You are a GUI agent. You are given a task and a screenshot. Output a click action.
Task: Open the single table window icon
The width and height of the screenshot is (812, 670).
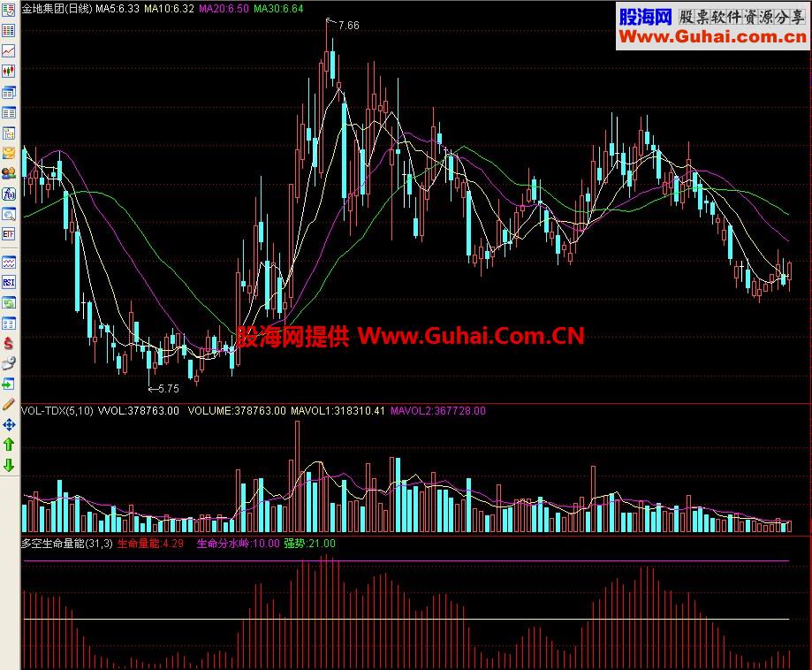coord(8,112)
